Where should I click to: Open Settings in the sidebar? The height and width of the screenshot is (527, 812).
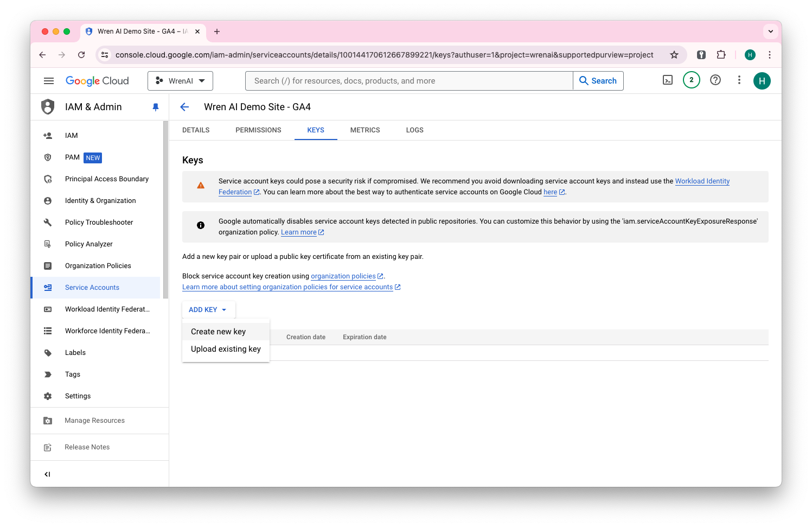(x=95, y=396)
